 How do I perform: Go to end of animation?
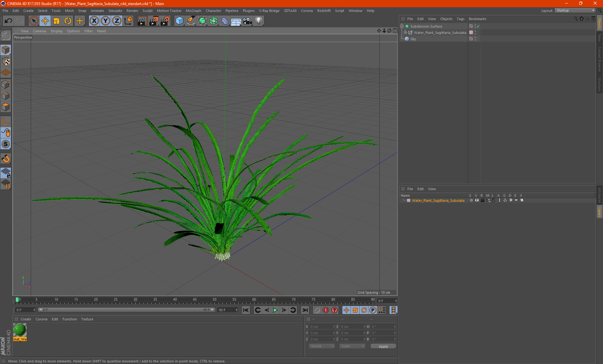[305, 310]
